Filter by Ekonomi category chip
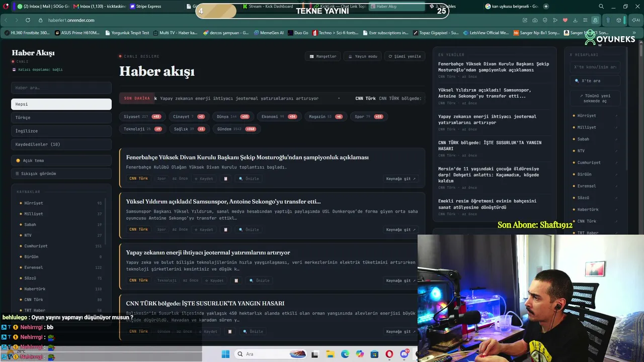 click(279, 117)
